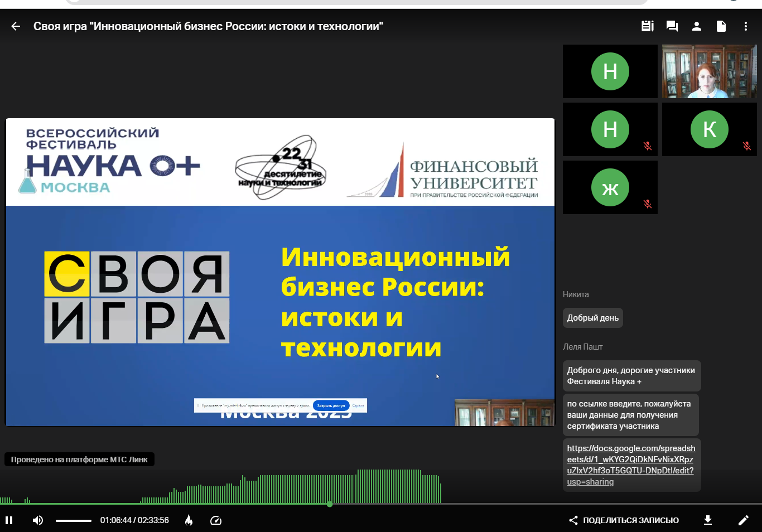This screenshot has height=532, width=762.
Task: Click participant tile with letter К
Action: pyautogui.click(x=709, y=129)
